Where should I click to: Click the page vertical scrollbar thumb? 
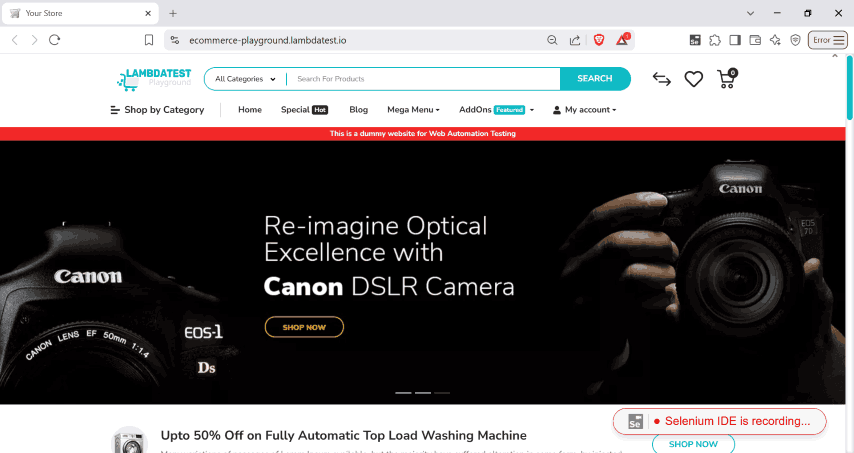click(x=850, y=87)
